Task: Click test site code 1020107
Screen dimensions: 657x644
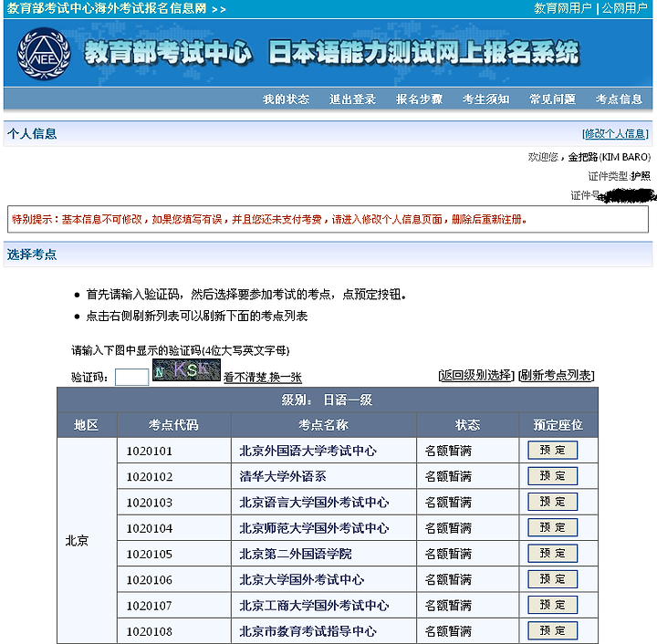Action: tap(149, 606)
